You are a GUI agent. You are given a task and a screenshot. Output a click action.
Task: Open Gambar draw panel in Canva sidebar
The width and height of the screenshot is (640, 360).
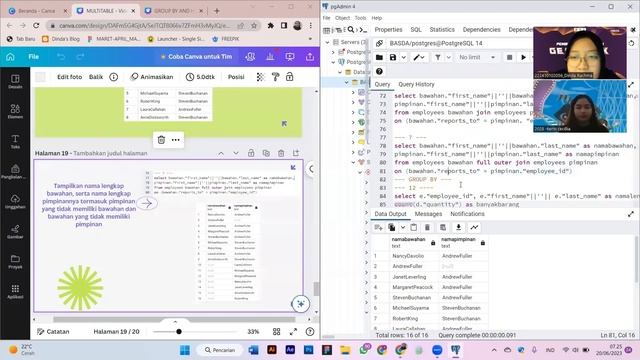15,231
